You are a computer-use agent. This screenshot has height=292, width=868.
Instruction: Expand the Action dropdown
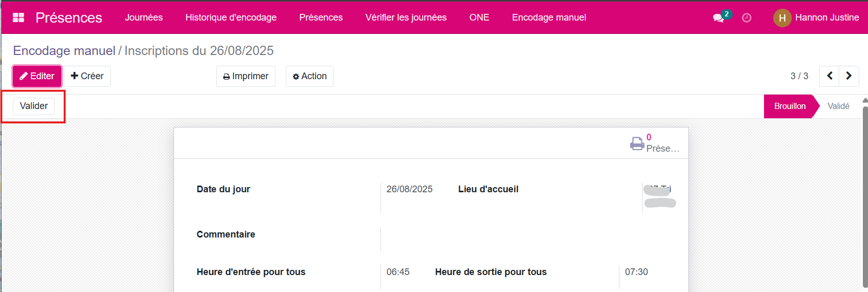click(x=309, y=76)
